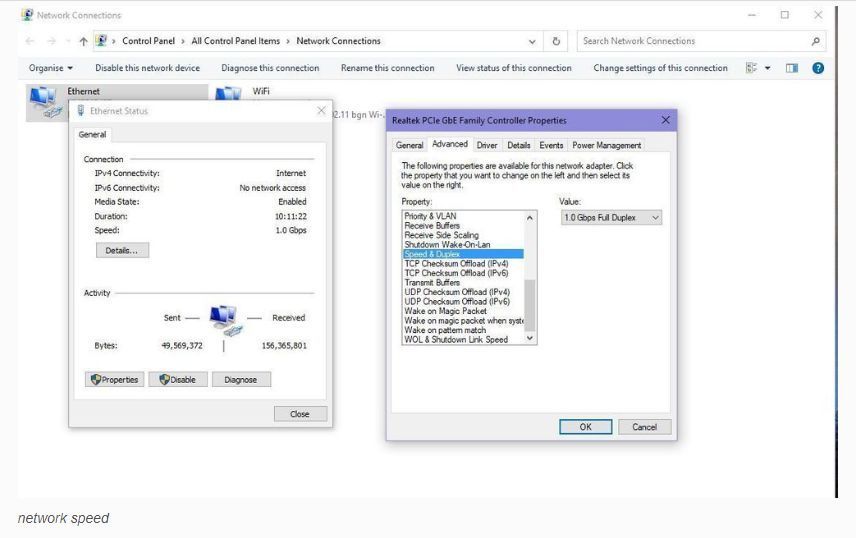This screenshot has height=538, width=856.
Task: Click Change settings of this connection
Action: click(x=661, y=68)
